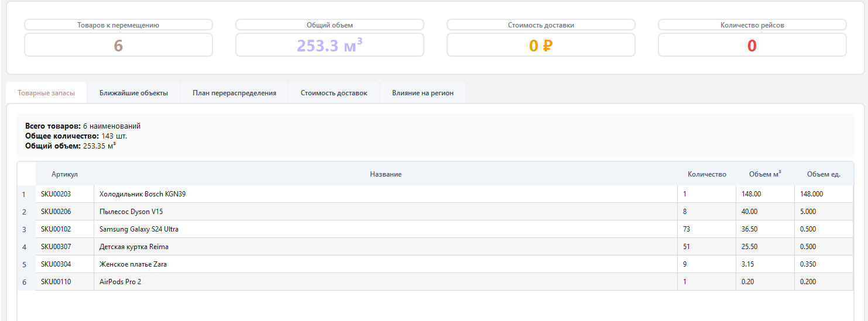Click the Объем м³ column header

[x=764, y=174]
